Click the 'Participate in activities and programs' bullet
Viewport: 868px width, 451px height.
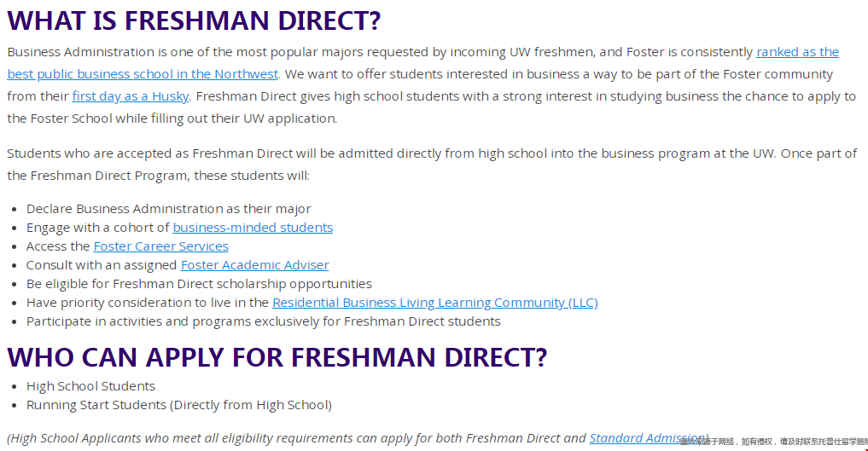click(x=264, y=321)
